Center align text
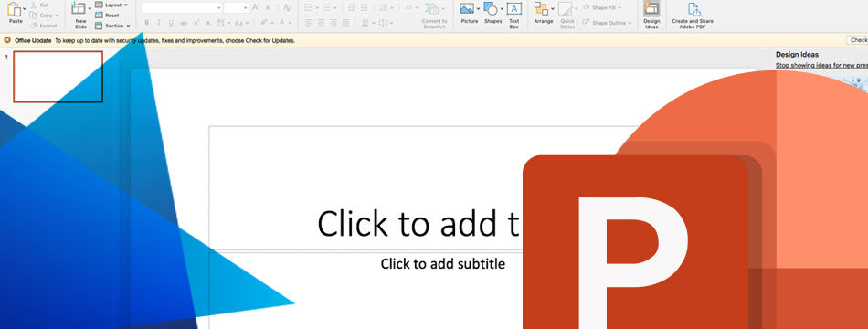This screenshot has height=329, width=868. point(321,23)
